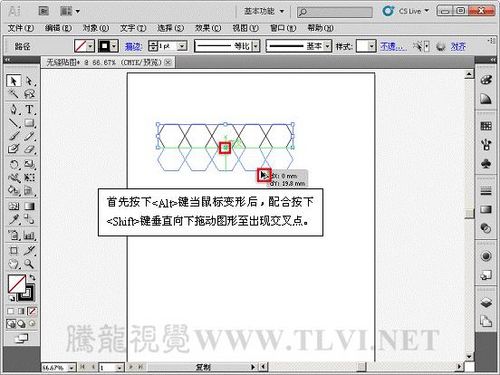Open the Symbols panel club icon
Screen dimensions: 500x375
click(486, 164)
